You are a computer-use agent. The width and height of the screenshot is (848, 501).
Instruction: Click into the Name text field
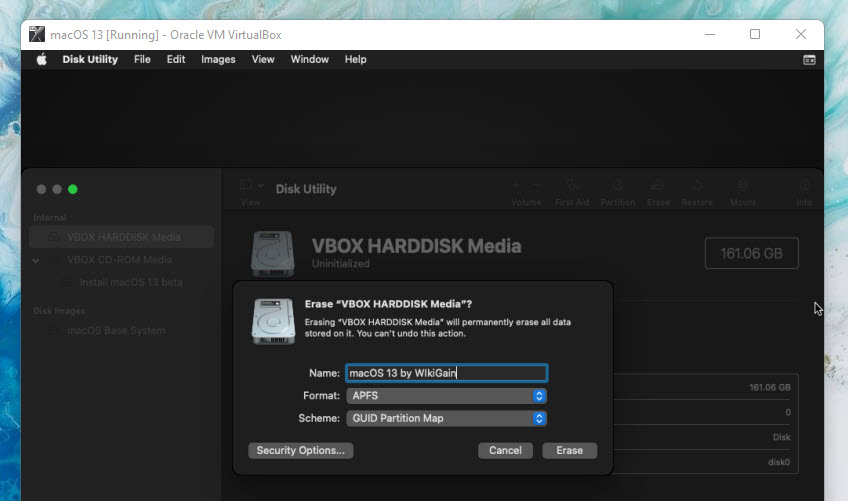(447, 373)
